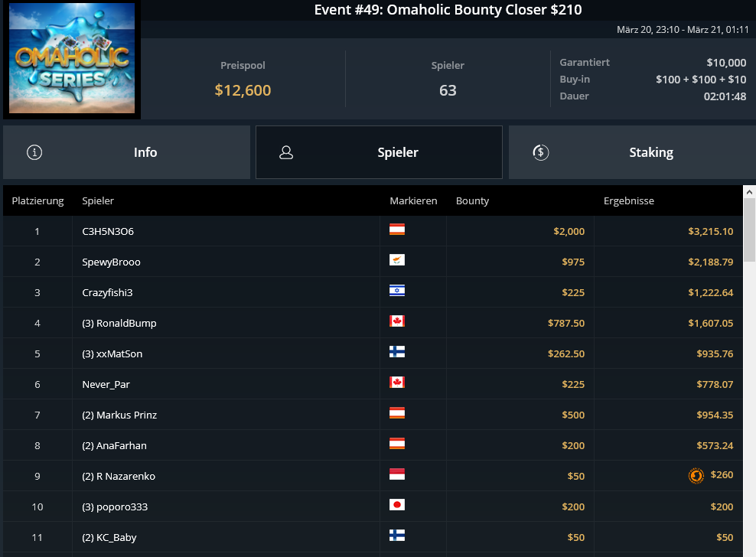756x557 pixels.
Task: Select player (2) R Nazarenko
Action: click(x=119, y=477)
